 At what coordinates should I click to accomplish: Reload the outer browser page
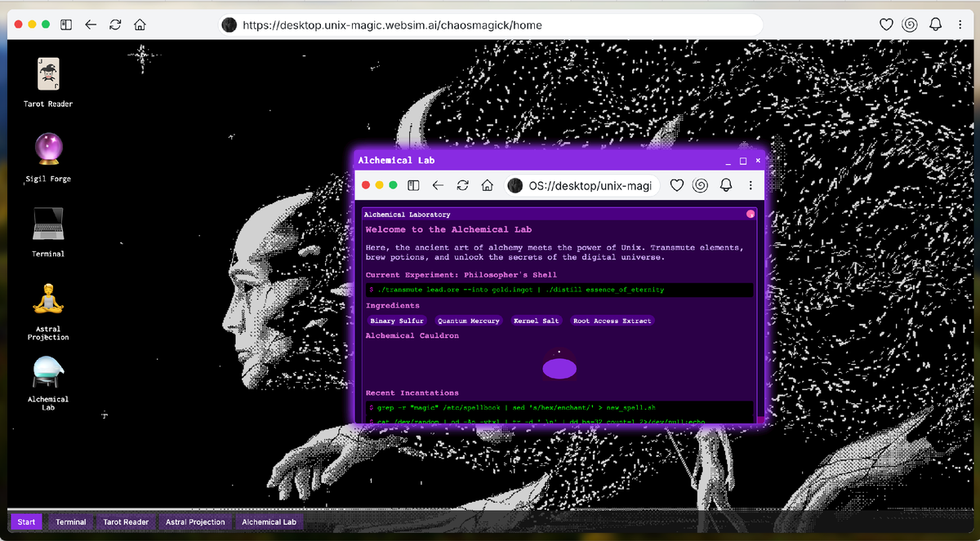[x=115, y=24]
